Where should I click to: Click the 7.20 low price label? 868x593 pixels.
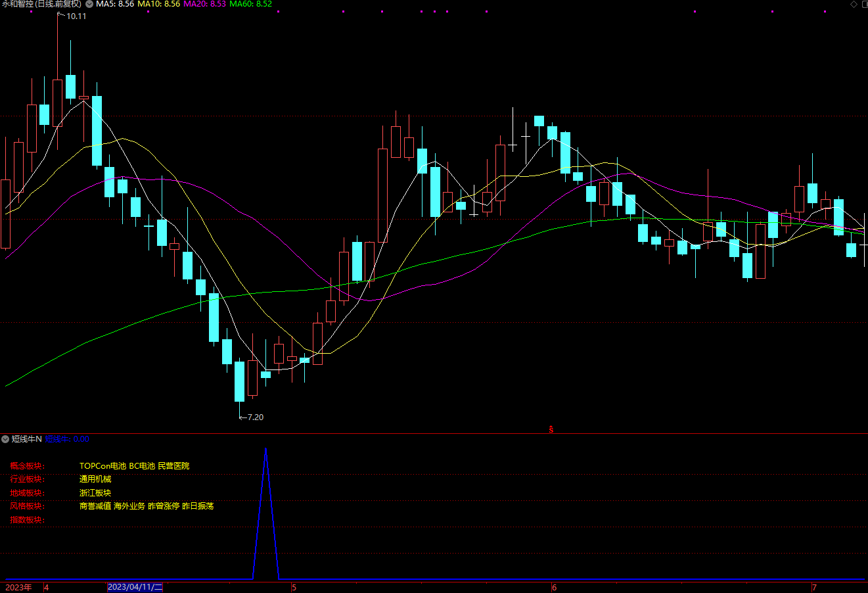pyautogui.click(x=255, y=417)
